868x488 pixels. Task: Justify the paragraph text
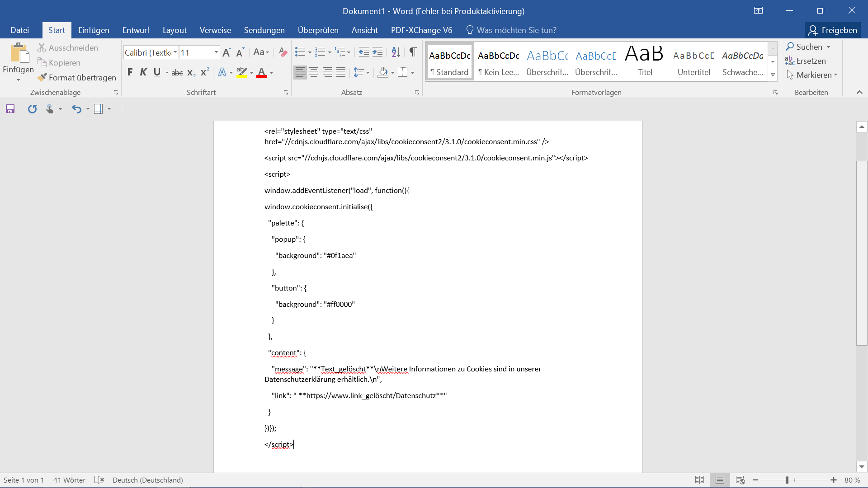341,72
